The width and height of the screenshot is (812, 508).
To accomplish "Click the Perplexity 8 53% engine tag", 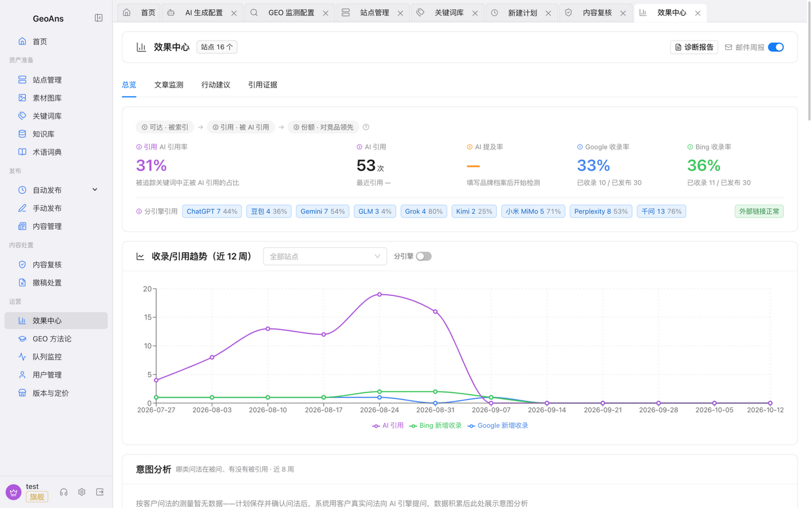I will click(601, 211).
